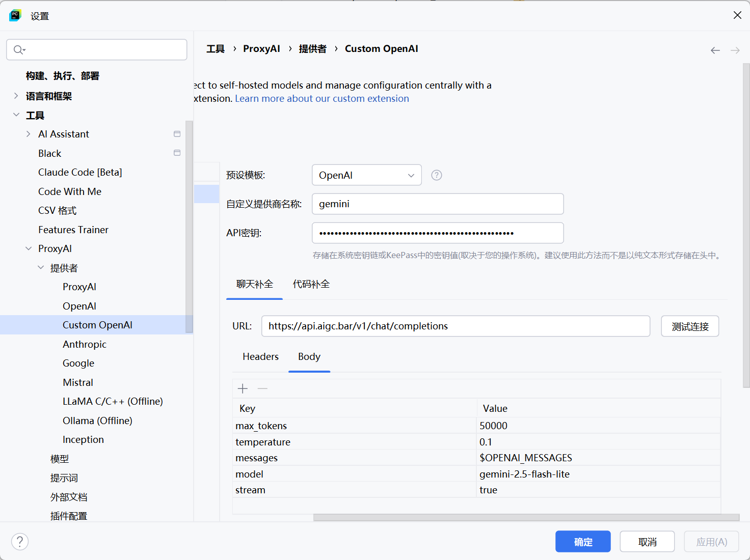Open Features Trainer settings
Viewport: 750px width, 560px height.
73,230
